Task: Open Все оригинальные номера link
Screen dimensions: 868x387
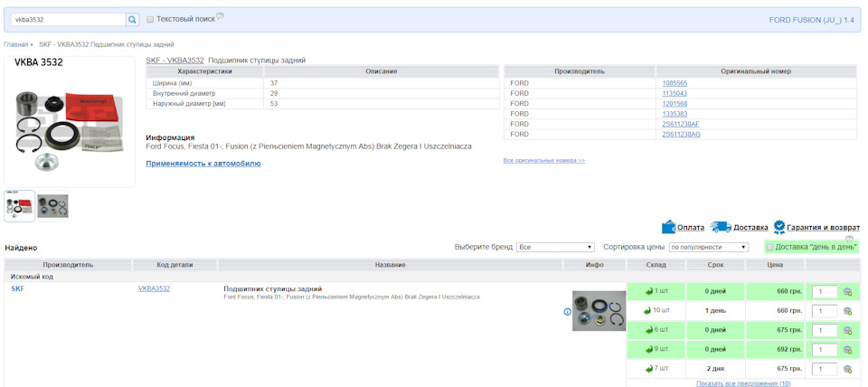Action: point(544,161)
